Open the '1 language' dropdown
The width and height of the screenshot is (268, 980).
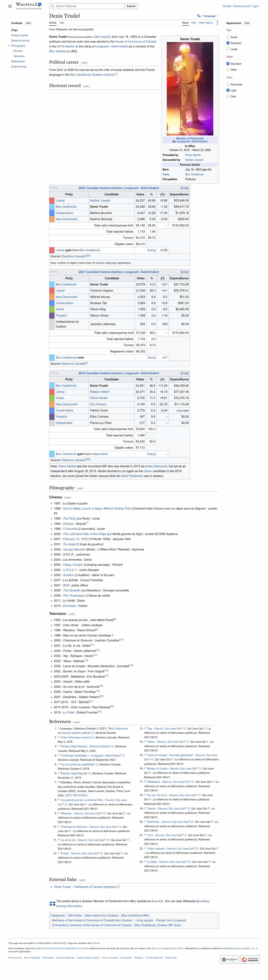click(x=208, y=16)
